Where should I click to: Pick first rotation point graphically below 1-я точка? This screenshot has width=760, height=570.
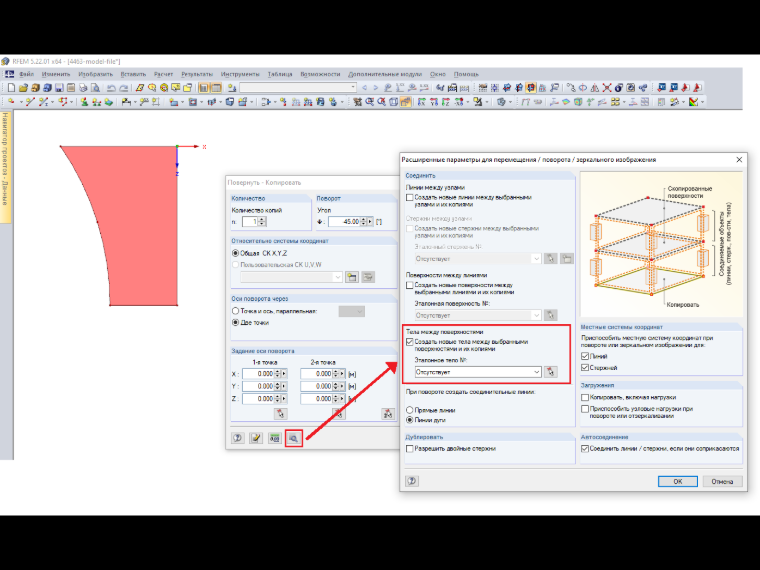point(280,413)
